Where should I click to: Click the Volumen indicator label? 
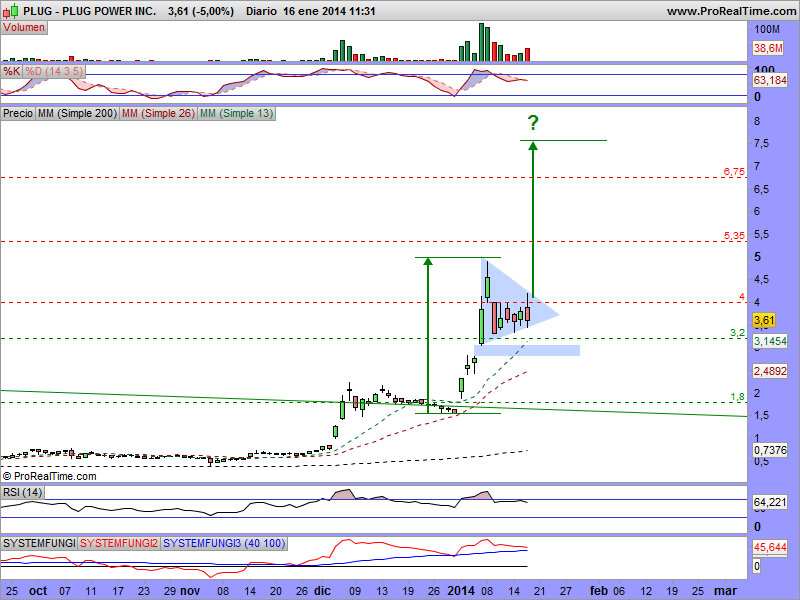[x=24, y=28]
